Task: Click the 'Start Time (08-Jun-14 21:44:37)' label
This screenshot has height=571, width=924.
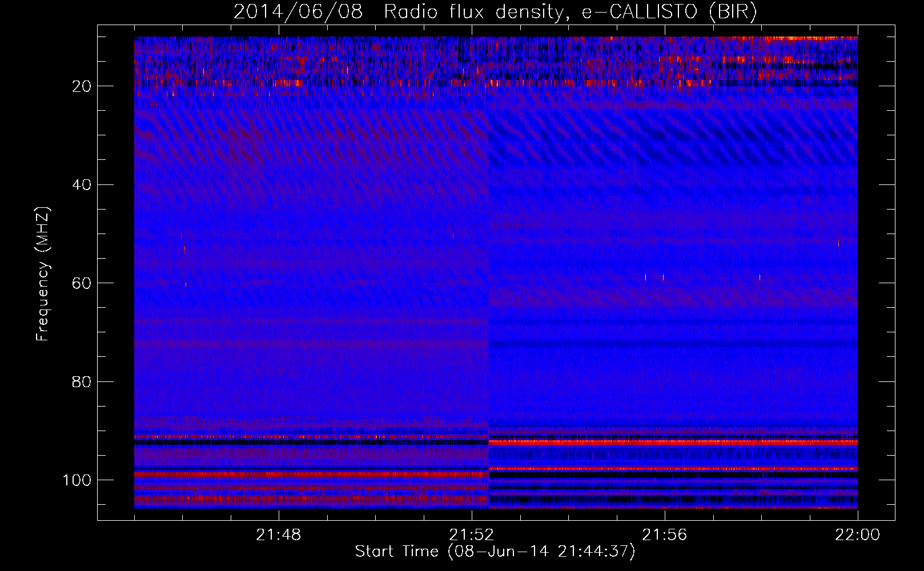Action: point(495,552)
